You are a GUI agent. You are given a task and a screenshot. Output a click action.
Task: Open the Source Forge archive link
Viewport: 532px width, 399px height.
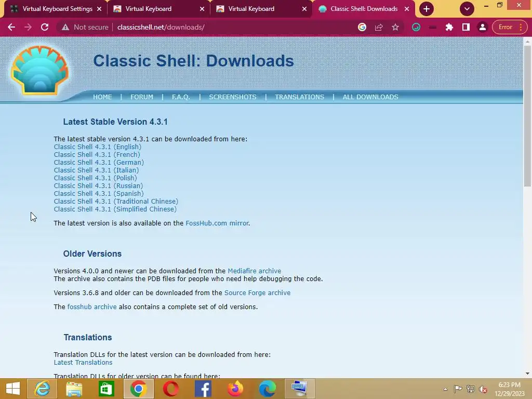tap(258, 293)
